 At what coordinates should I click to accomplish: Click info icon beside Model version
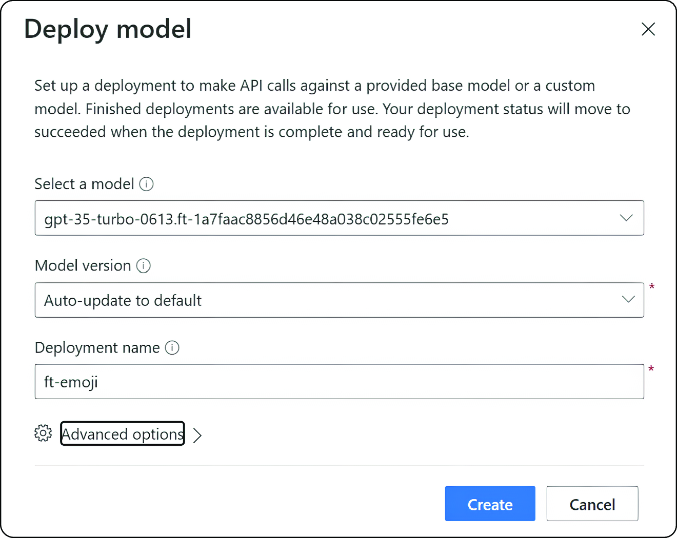pos(143,266)
